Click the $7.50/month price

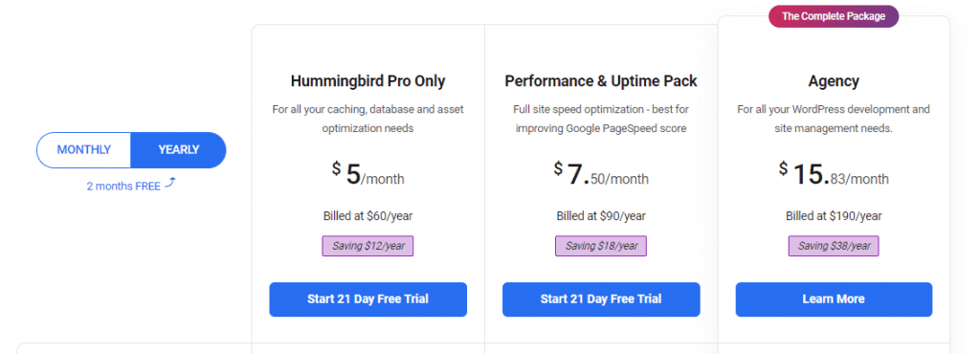pyautogui.click(x=601, y=173)
